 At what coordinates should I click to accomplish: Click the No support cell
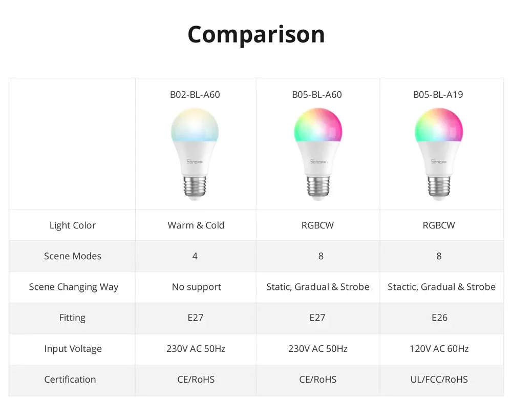(197, 287)
